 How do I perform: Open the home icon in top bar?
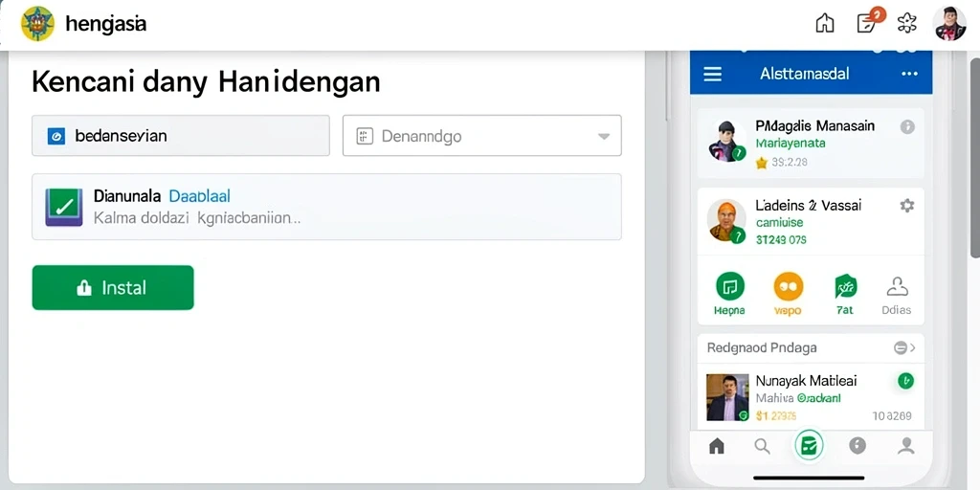click(825, 24)
